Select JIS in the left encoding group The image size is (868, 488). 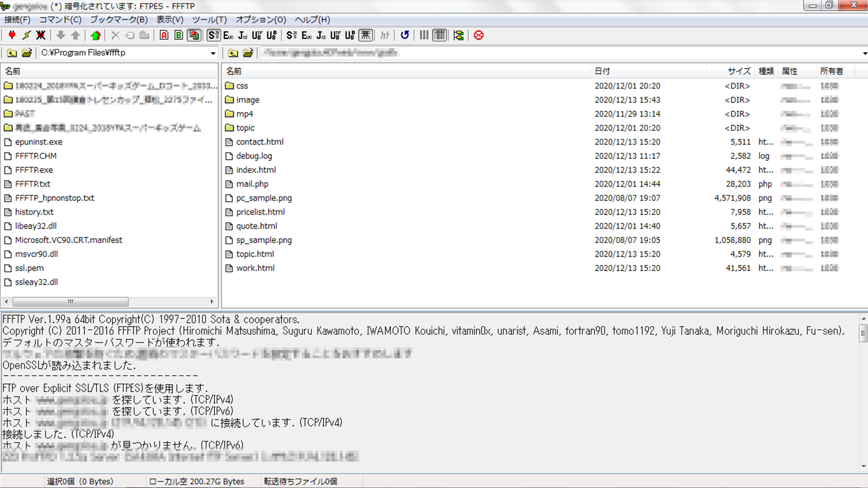pos(243,35)
